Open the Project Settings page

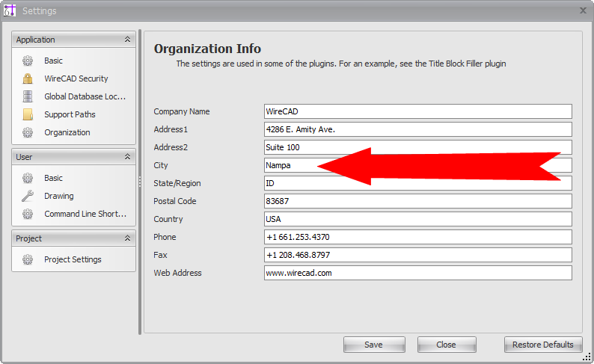pos(73,259)
